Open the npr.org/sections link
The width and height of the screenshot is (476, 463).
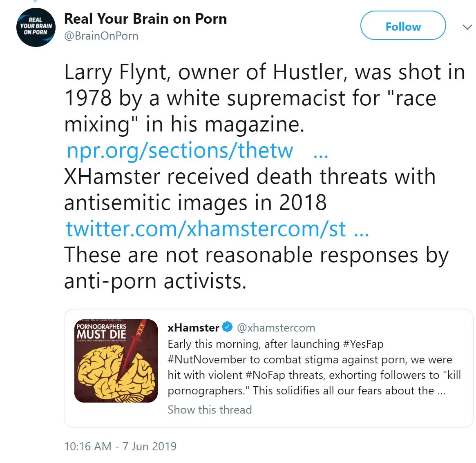click(x=180, y=150)
